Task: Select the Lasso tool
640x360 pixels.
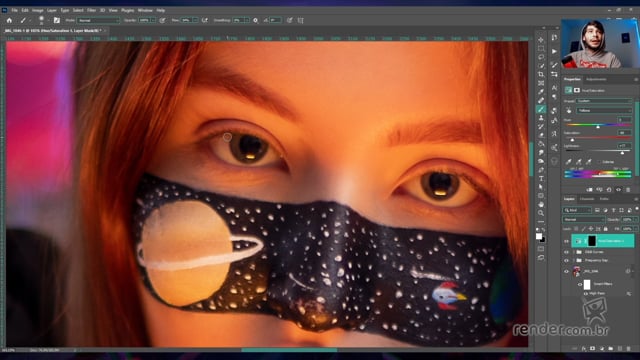Action: (x=541, y=57)
